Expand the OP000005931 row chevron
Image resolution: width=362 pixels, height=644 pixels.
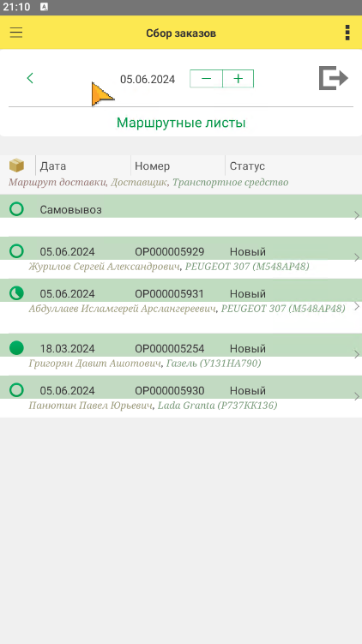tap(357, 306)
